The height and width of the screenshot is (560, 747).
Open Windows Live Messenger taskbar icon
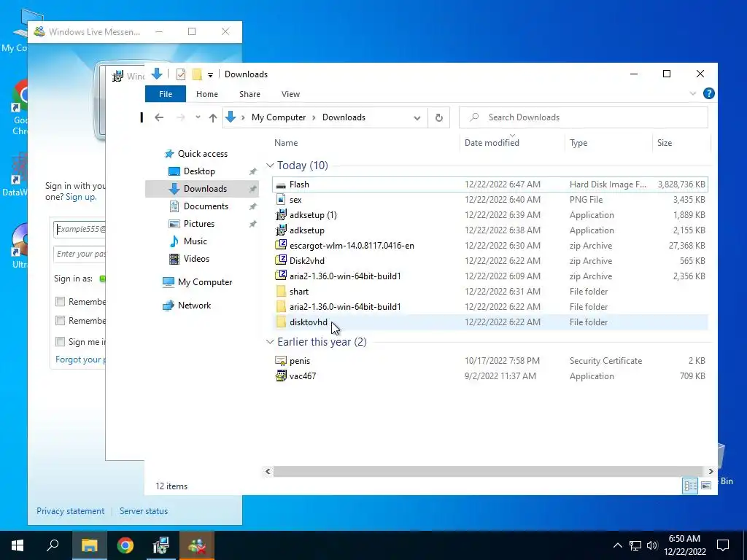[197, 545]
